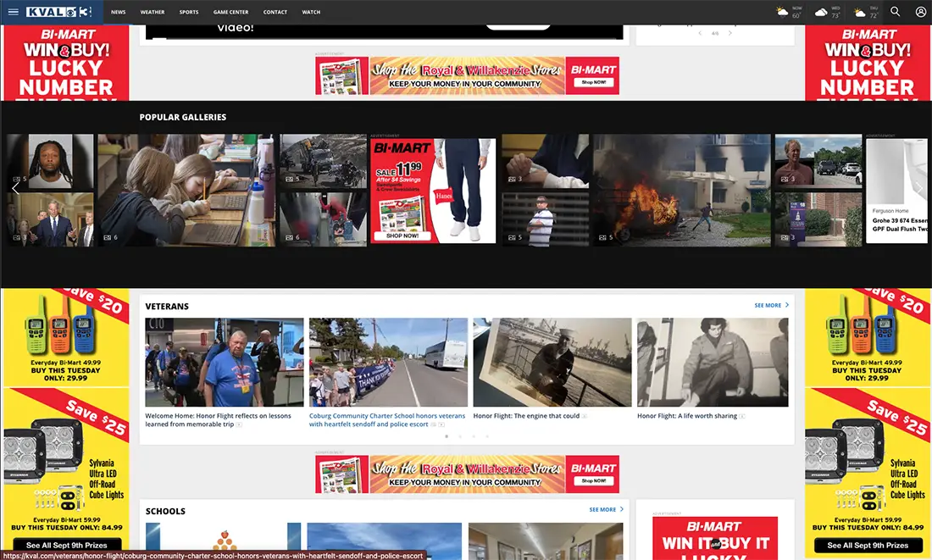Click the VETERANS section heading

tap(167, 306)
